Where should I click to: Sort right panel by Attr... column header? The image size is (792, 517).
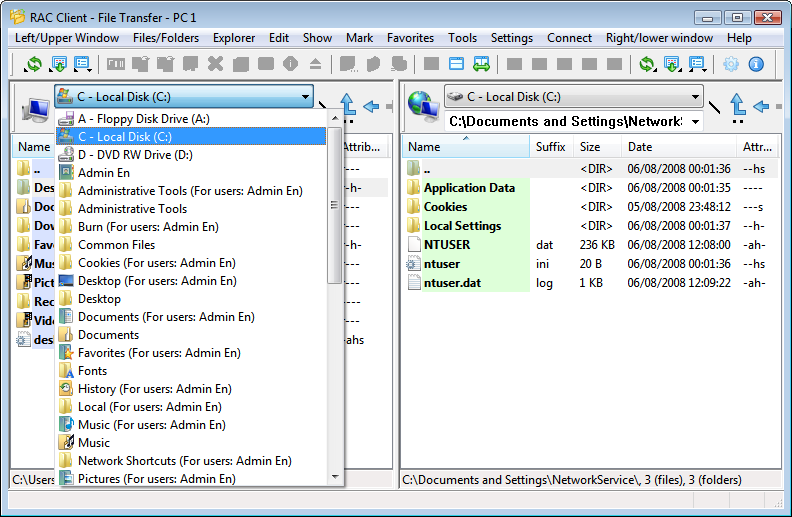tap(757, 147)
